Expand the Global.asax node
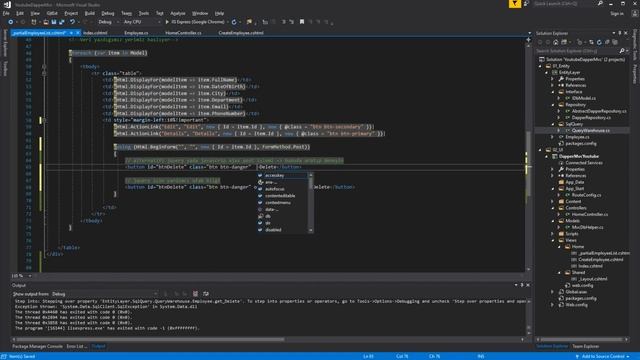Screen dimensions: 640x360 click(x=553, y=292)
